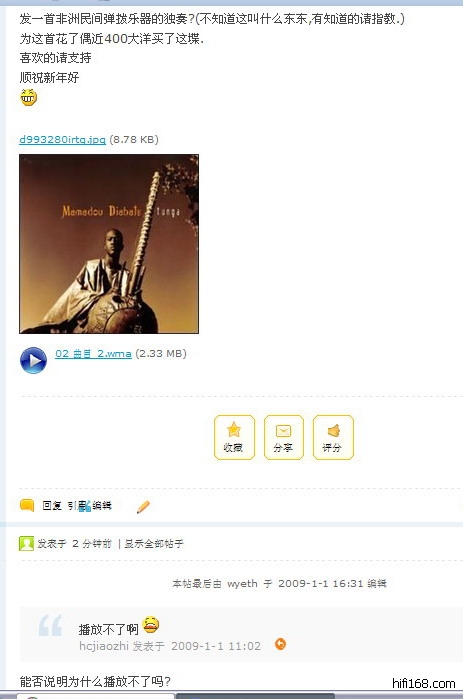Screen dimensions: 463x699
Task: Click the crying emoji in quoted reply
Action: coord(151,625)
